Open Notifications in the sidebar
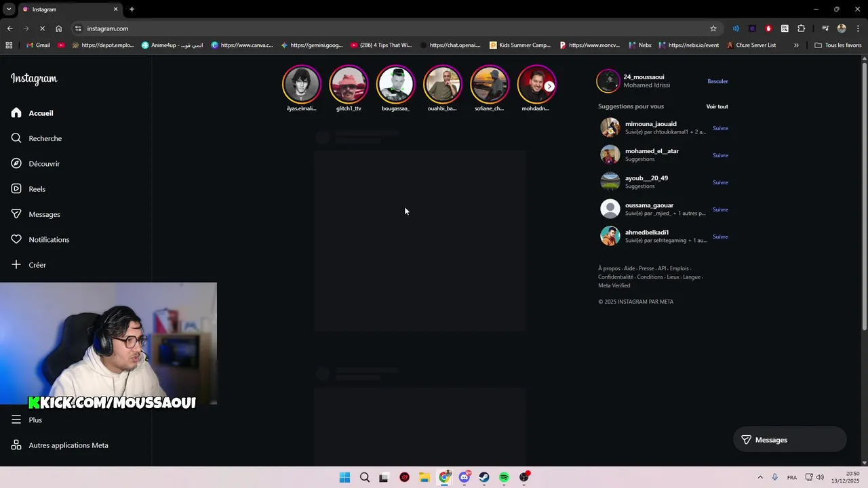868x488 pixels. pos(40,239)
